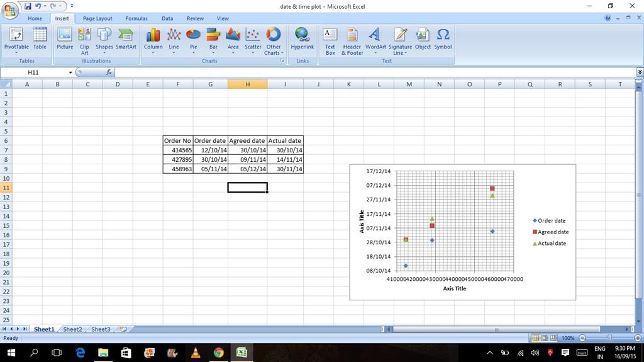Screen dimensions: 644x362
Task: Click the chart's horizontal Axis Title
Action: 454,288
